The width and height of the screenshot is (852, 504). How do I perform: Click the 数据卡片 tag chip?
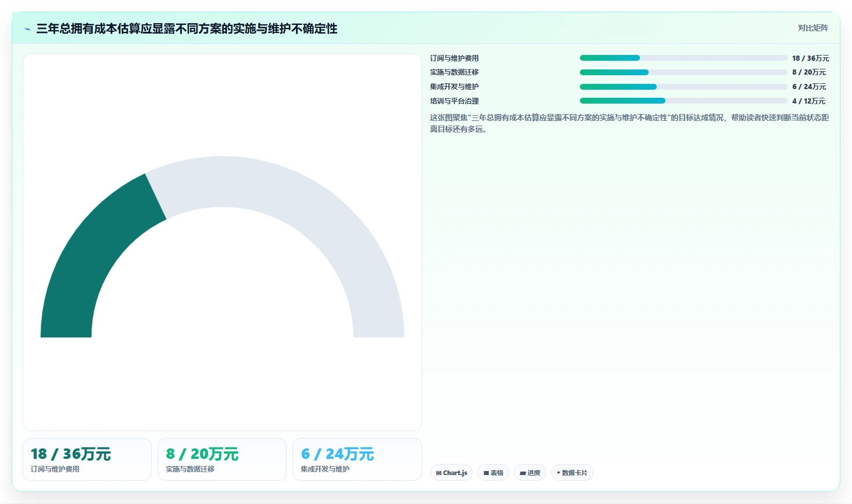point(572,473)
